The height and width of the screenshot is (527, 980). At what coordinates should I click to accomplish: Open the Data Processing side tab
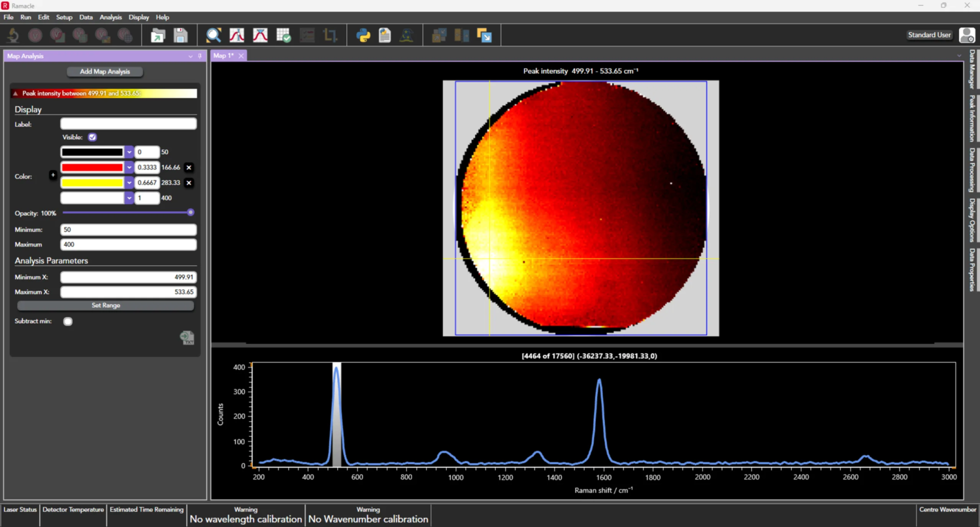[x=972, y=170]
